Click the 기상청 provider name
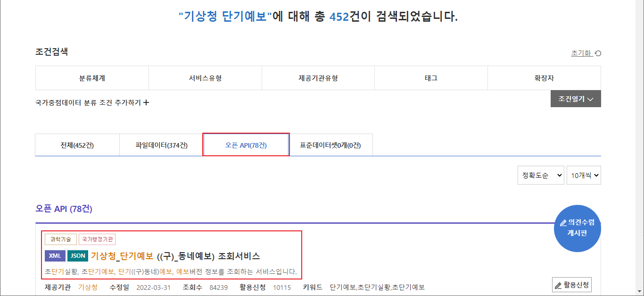Viewport: 644px width, 296px height. click(x=88, y=287)
